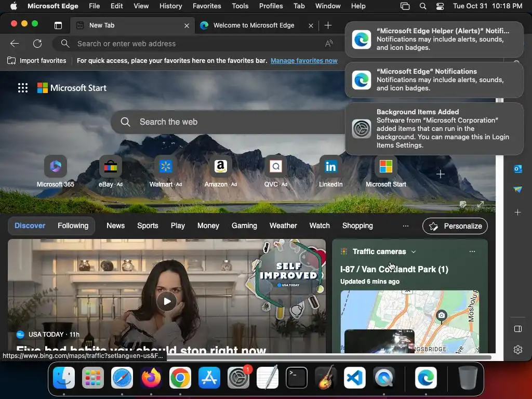
Task: Select the Discover feed tab
Action: 30,225
